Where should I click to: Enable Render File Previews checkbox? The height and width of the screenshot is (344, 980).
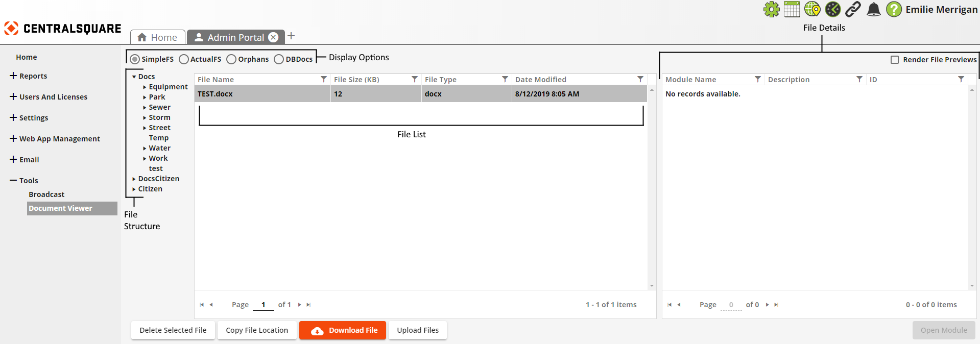click(x=895, y=60)
